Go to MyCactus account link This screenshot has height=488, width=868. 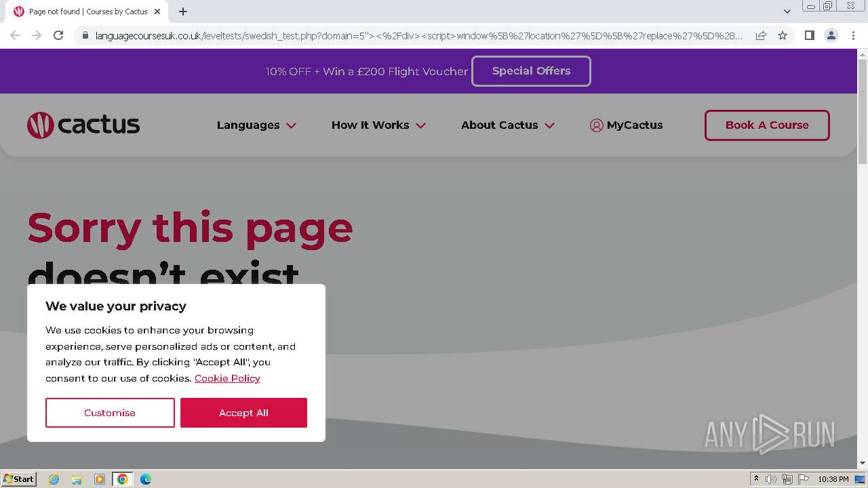coord(635,125)
